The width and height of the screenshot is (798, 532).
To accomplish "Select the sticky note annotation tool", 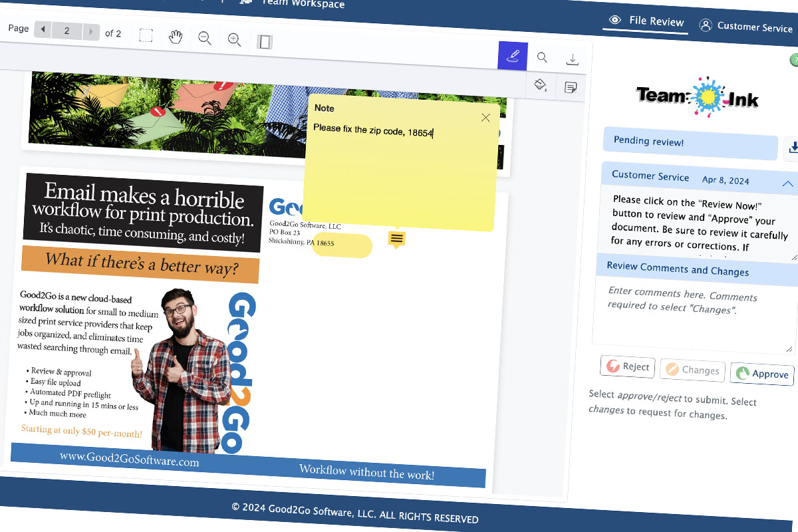I will 571,86.
